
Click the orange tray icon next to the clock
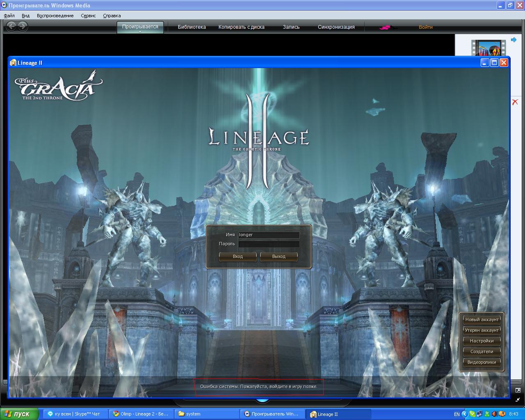pos(501,414)
